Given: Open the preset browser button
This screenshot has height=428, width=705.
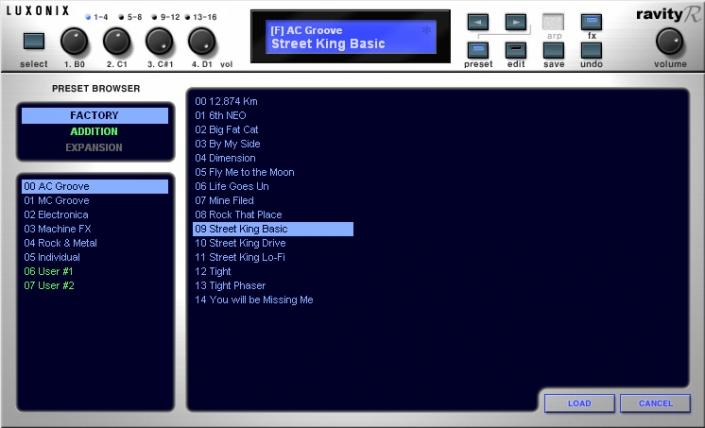Looking at the screenshot, I should tap(479, 50).
